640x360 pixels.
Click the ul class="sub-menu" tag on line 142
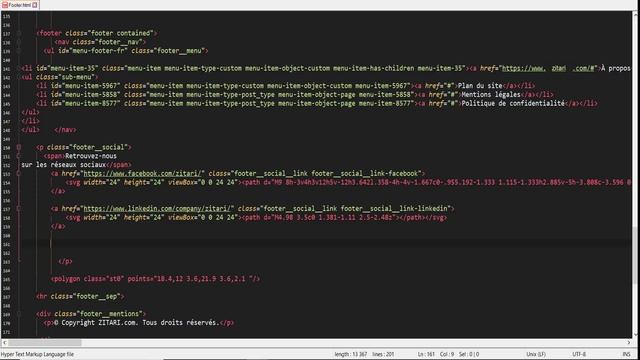60,77
